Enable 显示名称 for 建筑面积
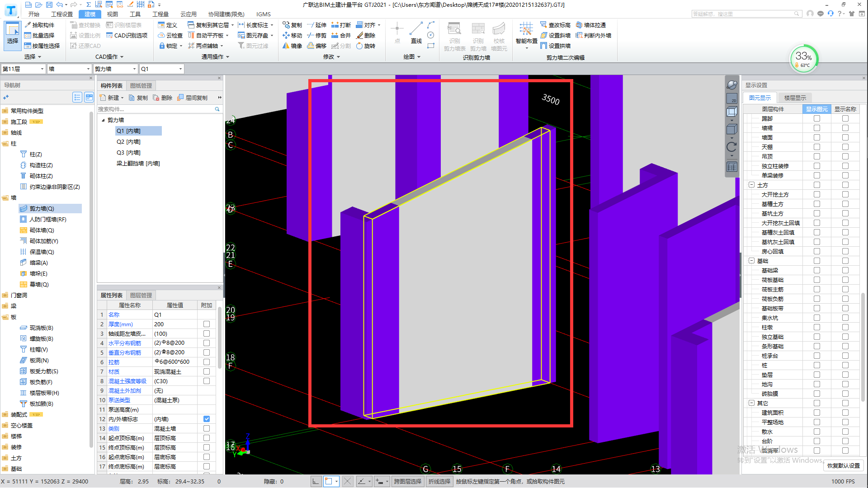This screenshot has width=868, height=488. click(845, 413)
